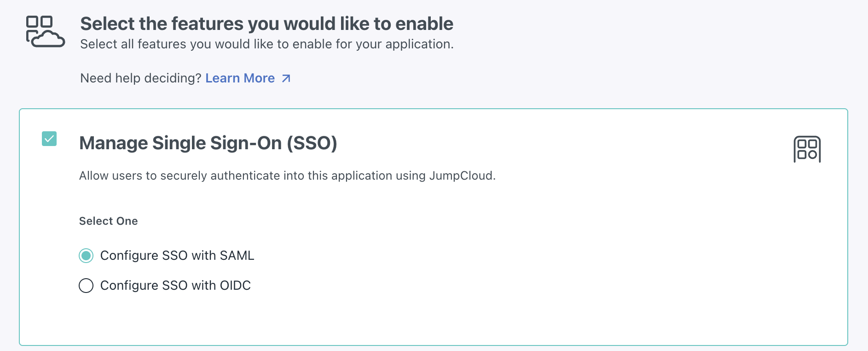Click the external arrow icon after Learn More
This screenshot has width=868, height=351.
286,79
